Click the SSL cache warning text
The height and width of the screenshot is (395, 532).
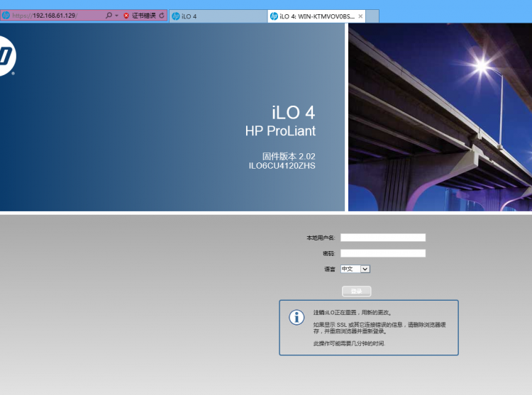(379, 328)
